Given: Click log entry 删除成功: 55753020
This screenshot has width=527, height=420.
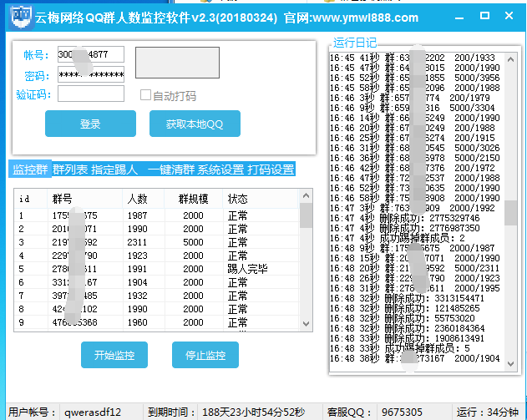Looking at the screenshot, I should [x=403, y=318].
